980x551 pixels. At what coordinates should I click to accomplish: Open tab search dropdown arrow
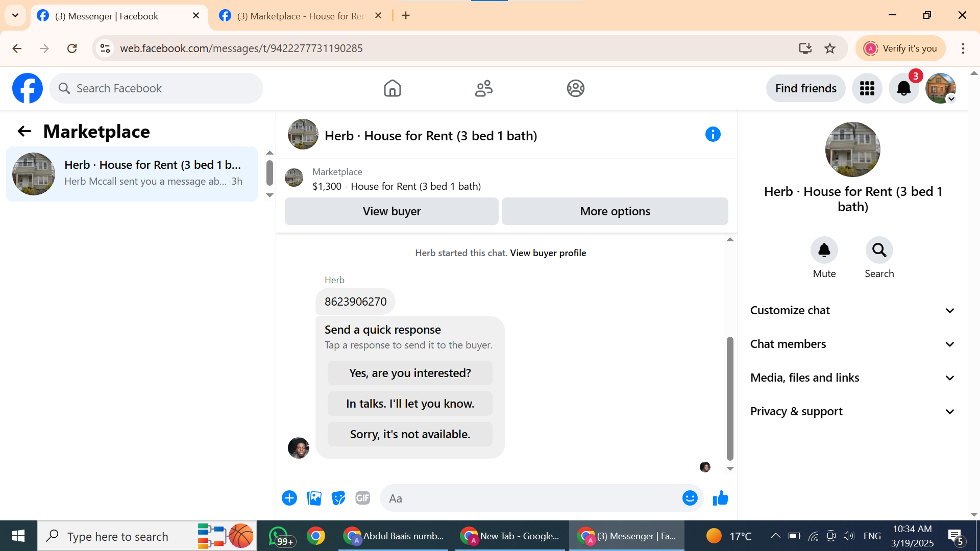[15, 15]
